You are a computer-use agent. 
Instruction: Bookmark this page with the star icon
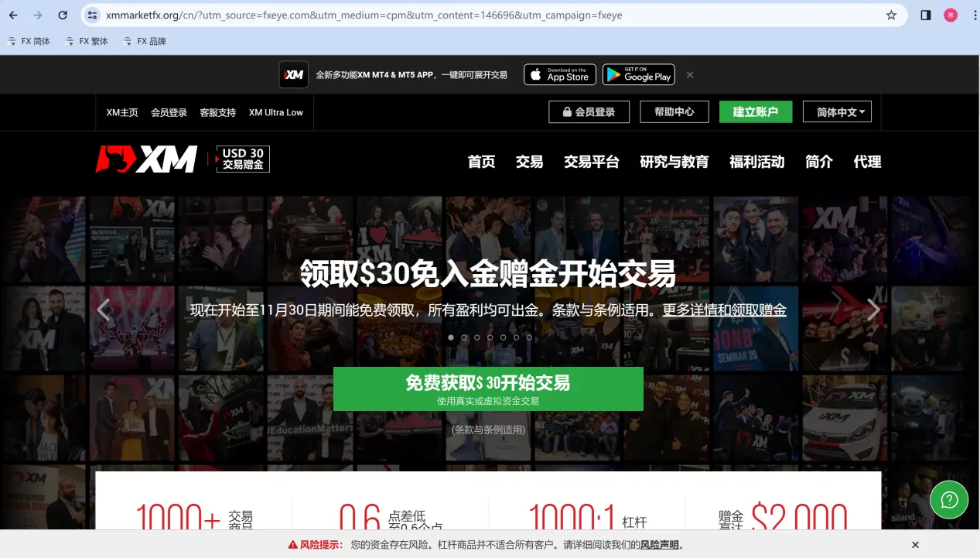[891, 15]
